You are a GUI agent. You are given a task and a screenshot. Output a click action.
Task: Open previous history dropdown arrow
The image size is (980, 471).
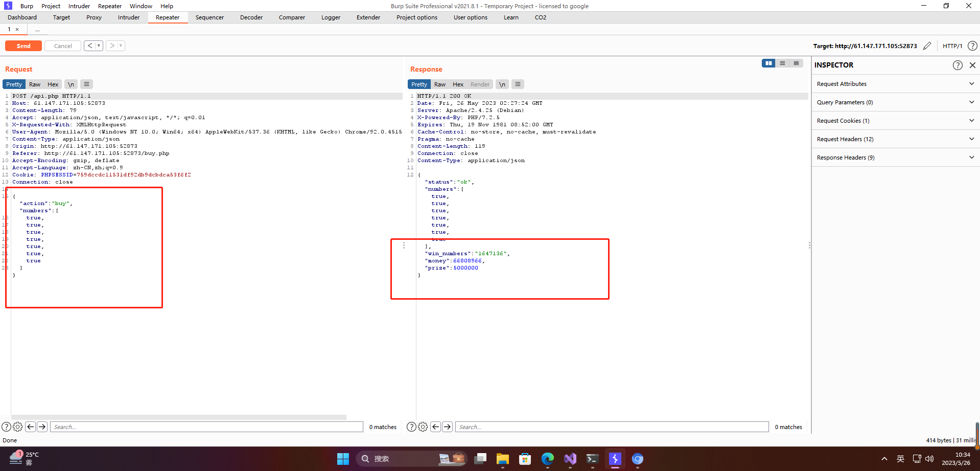tap(99, 46)
